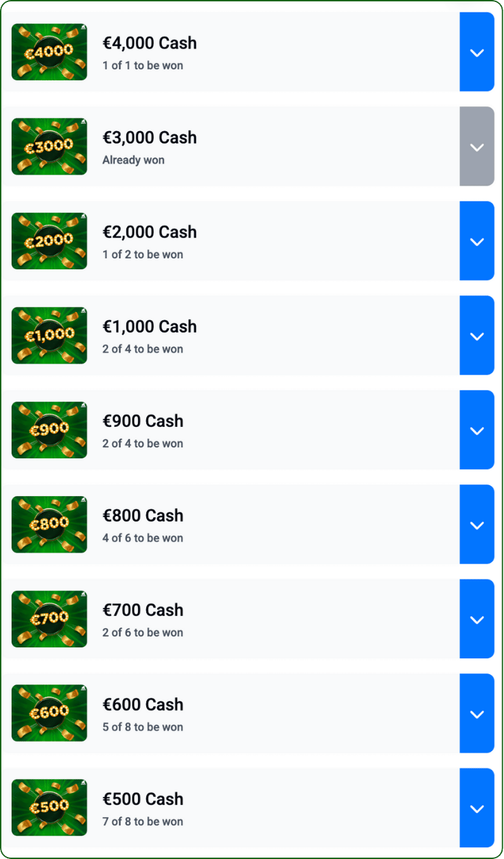Select the €2000 prize thumbnail
The width and height of the screenshot is (504, 859).
point(49,241)
